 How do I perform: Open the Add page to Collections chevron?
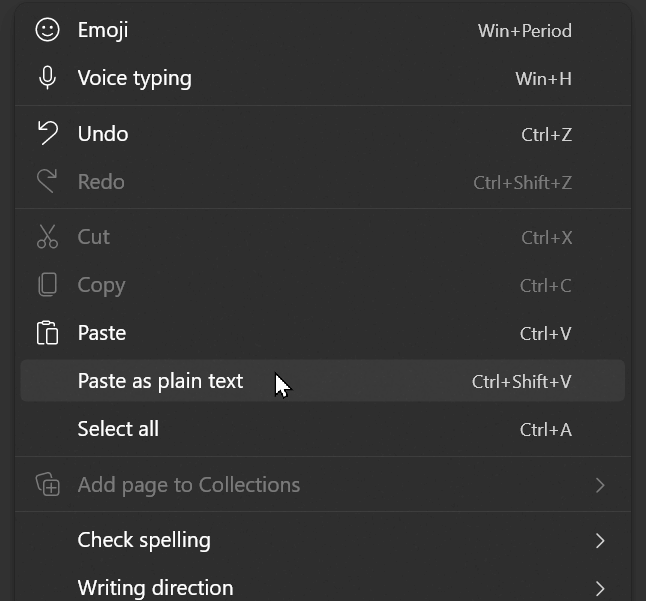tap(600, 485)
